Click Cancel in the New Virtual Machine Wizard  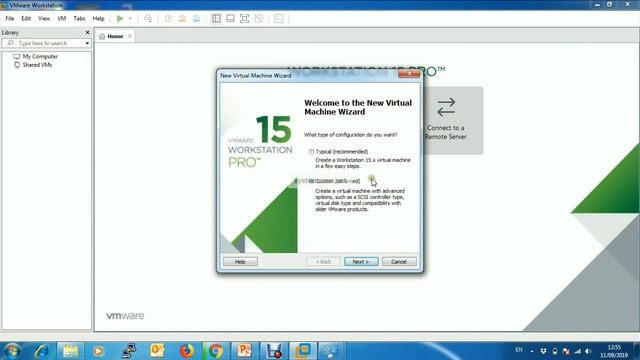click(399, 262)
